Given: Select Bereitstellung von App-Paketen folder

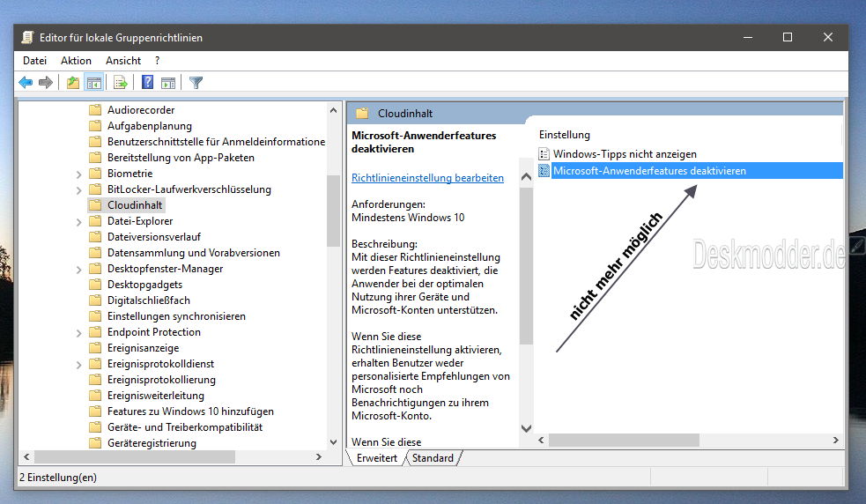Looking at the screenshot, I should pyautogui.click(x=181, y=158).
